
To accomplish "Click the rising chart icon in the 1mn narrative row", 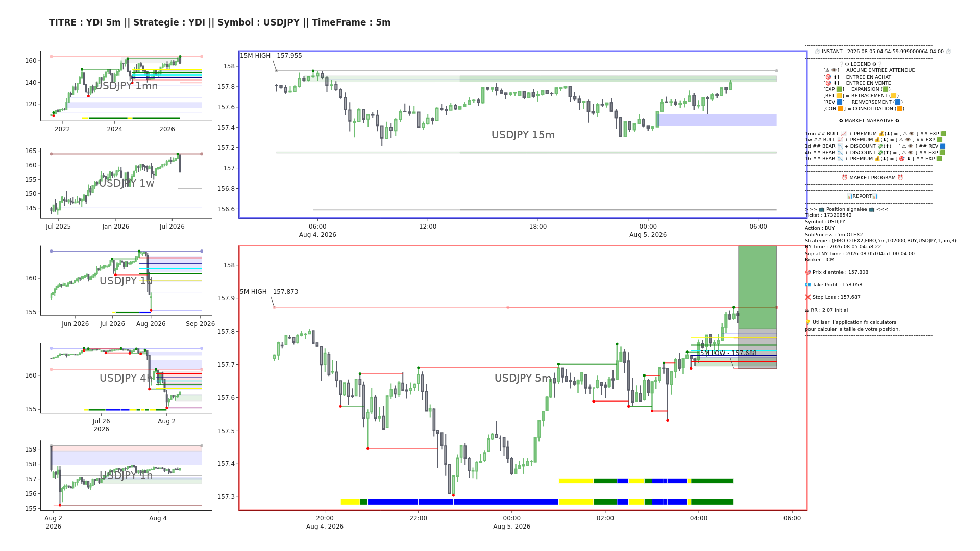I will [844, 134].
